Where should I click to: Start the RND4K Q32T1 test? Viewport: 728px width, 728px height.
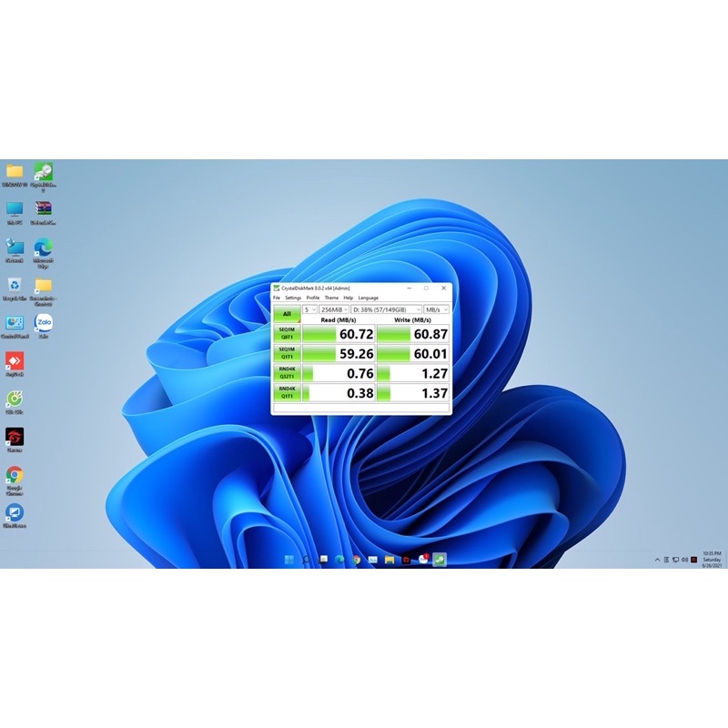(287, 372)
